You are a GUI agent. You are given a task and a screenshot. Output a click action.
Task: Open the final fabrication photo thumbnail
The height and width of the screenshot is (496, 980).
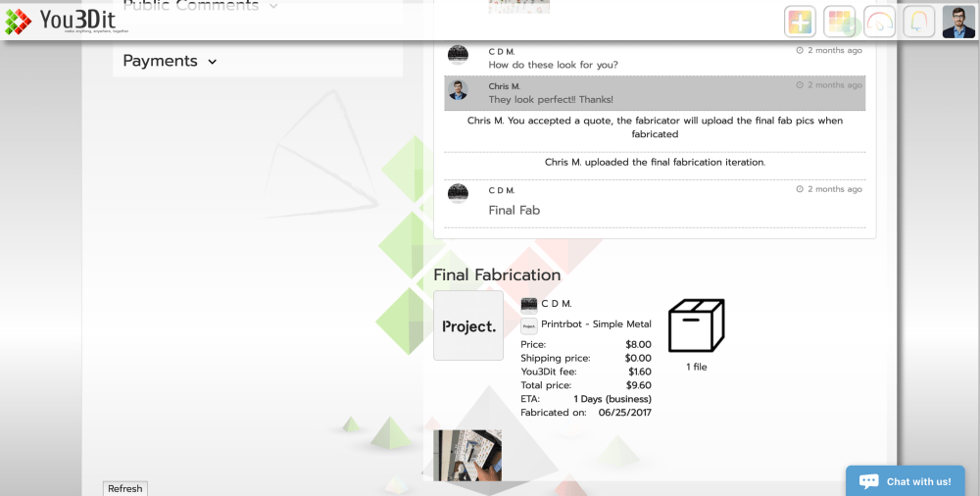467,455
